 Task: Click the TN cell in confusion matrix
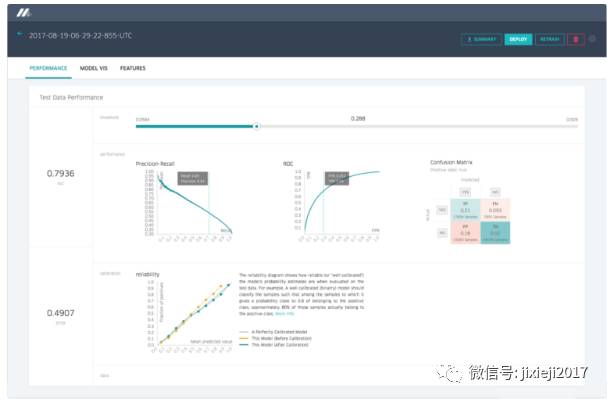pos(495,232)
